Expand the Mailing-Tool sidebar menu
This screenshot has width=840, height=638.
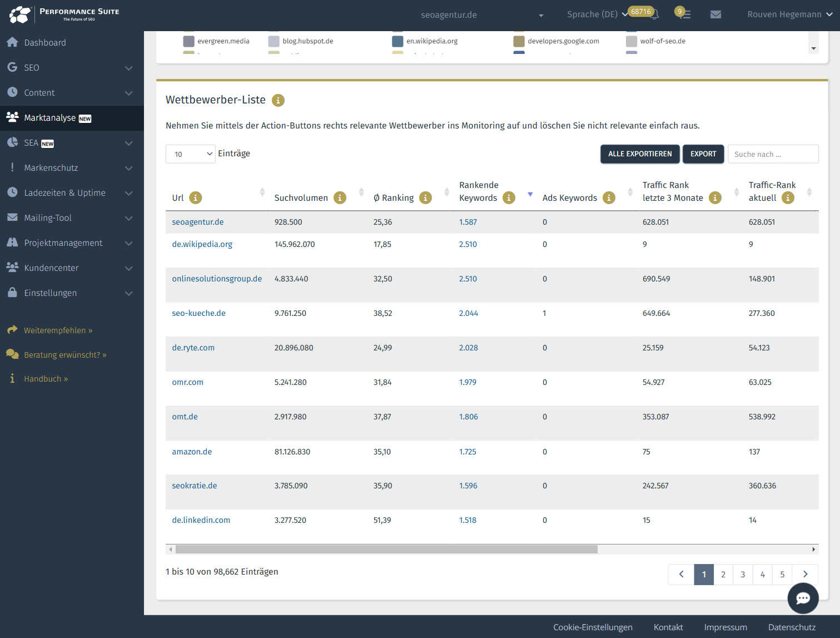tap(129, 218)
